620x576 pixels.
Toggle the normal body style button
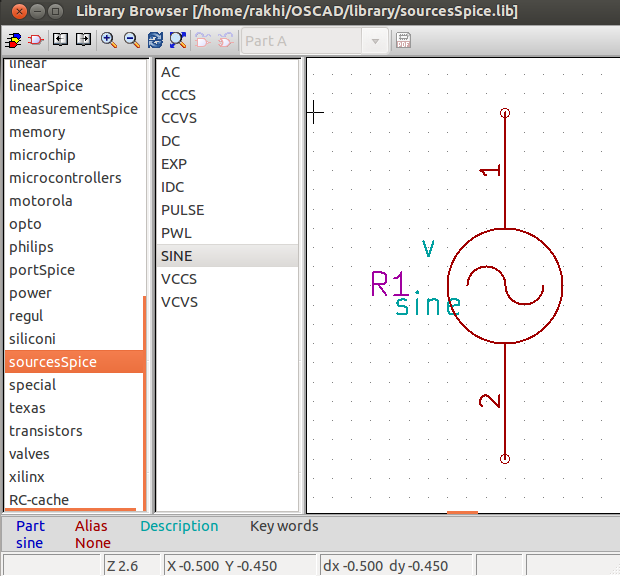pyautogui.click(x=203, y=40)
